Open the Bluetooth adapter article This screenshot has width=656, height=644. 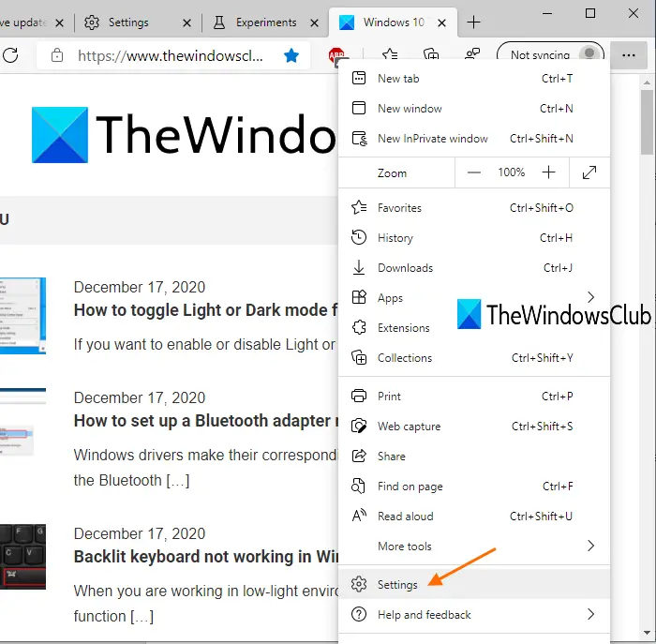point(205,421)
